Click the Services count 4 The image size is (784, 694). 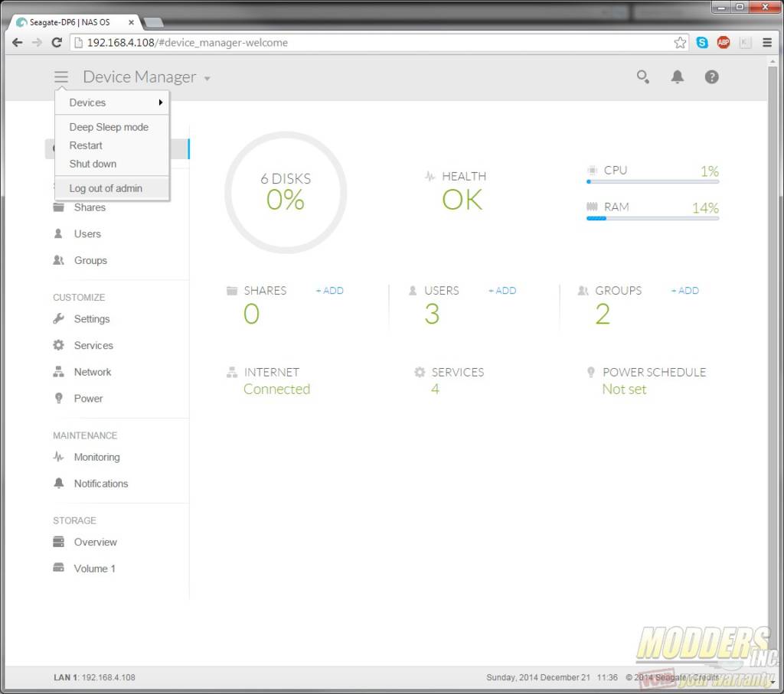coord(435,389)
